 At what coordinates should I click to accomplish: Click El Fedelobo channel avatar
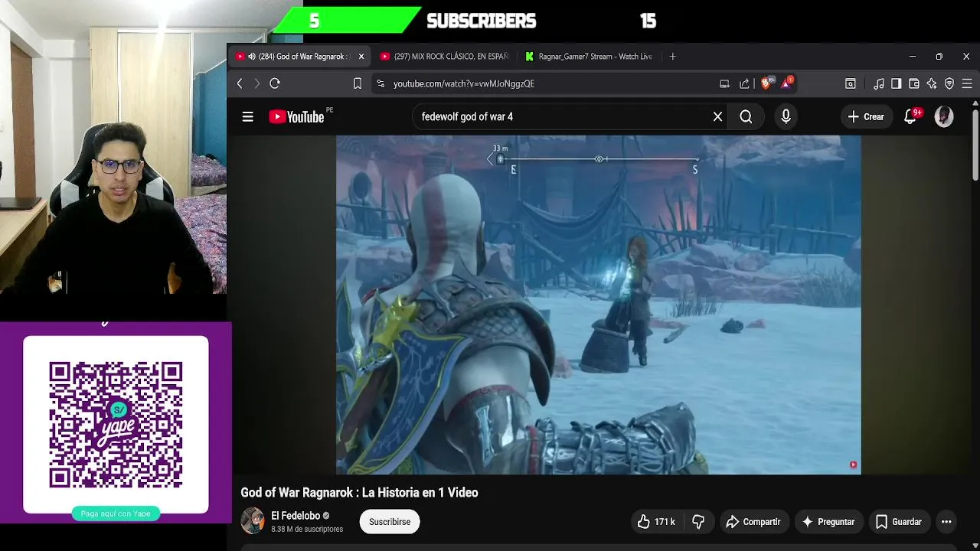(x=253, y=521)
